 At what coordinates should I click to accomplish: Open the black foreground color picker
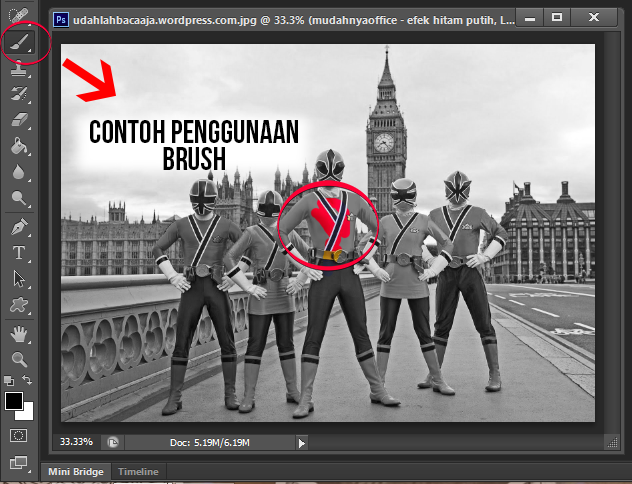point(14,401)
